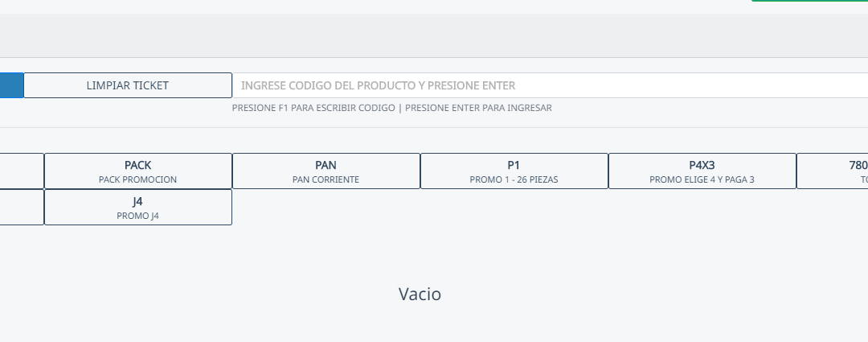This screenshot has height=342, width=868.
Task: Click the cut-off button left of PACK
Action: [x=22, y=171]
